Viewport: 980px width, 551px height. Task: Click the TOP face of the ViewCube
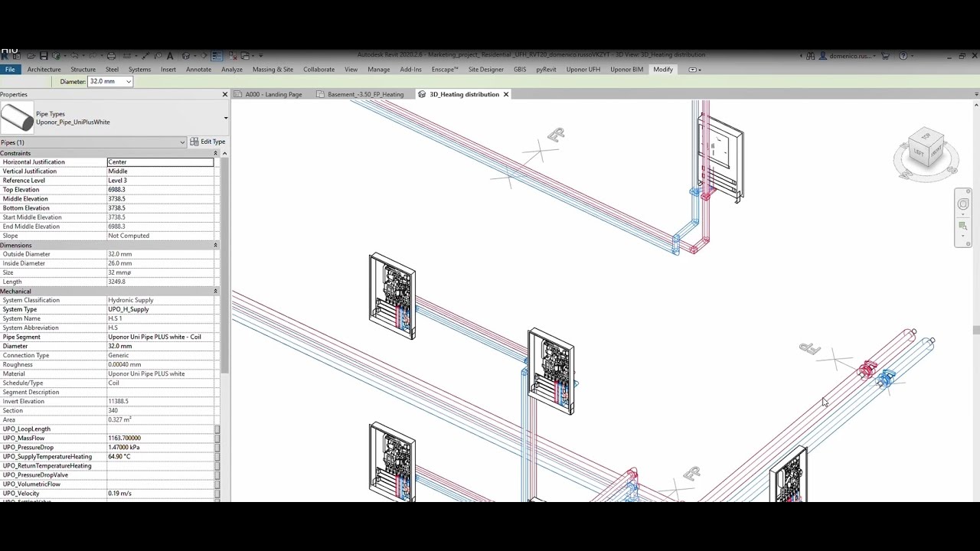tap(926, 137)
